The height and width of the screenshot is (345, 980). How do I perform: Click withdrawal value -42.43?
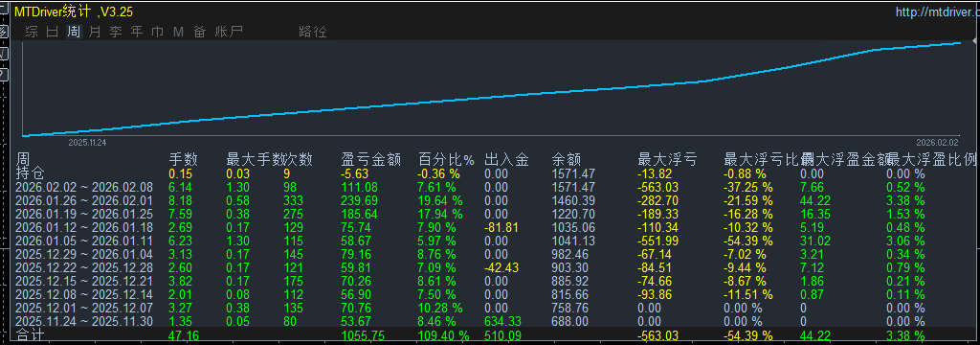[x=501, y=268]
